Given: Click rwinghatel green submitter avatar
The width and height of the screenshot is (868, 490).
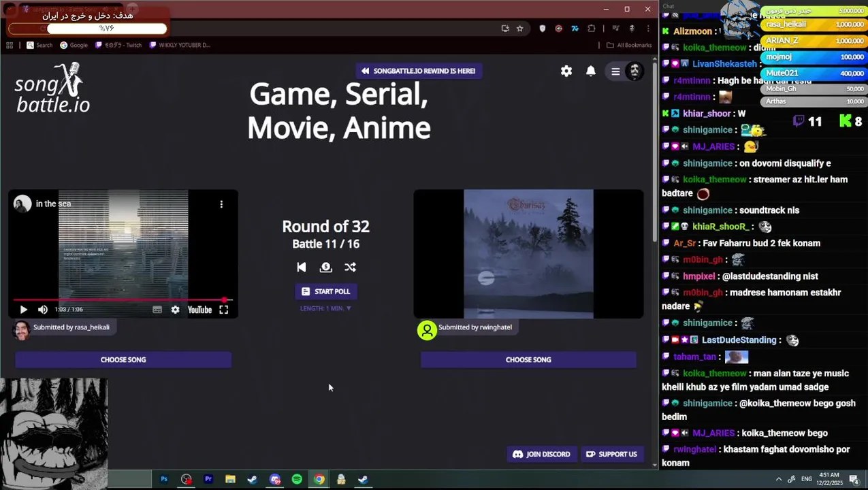Looking at the screenshot, I should point(427,330).
